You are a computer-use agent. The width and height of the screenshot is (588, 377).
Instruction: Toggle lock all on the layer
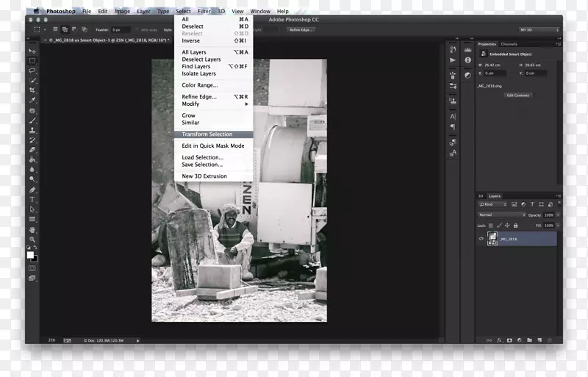click(516, 226)
